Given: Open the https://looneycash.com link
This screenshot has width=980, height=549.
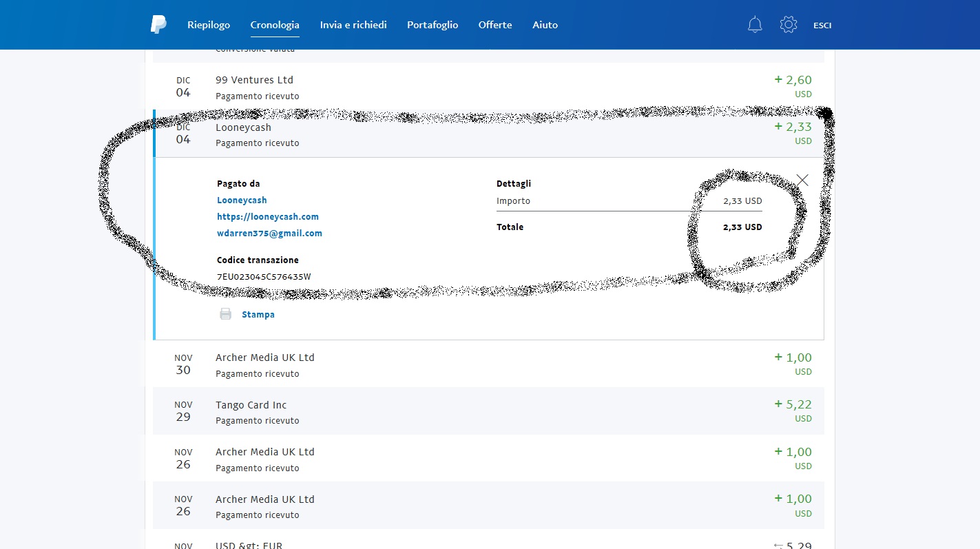Looking at the screenshot, I should click(x=268, y=216).
